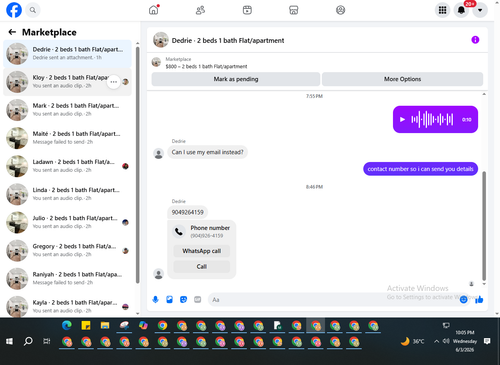Open Task View on taskbar
Viewport: 500px width, 365px height.
pyautogui.click(x=47, y=341)
